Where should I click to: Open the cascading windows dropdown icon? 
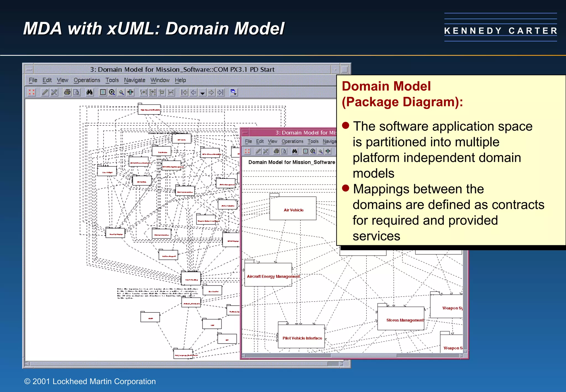234,92
